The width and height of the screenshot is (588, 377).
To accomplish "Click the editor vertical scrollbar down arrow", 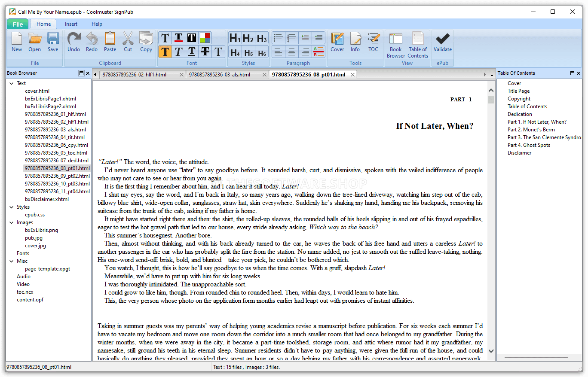I will (491, 351).
